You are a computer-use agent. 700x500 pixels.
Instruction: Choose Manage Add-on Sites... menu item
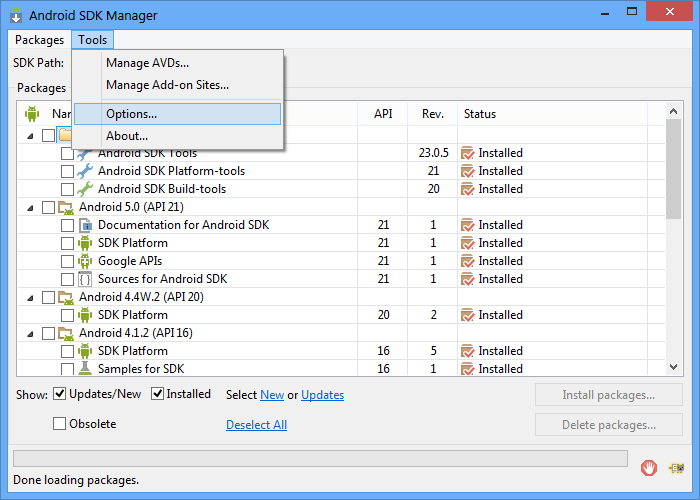[178, 85]
